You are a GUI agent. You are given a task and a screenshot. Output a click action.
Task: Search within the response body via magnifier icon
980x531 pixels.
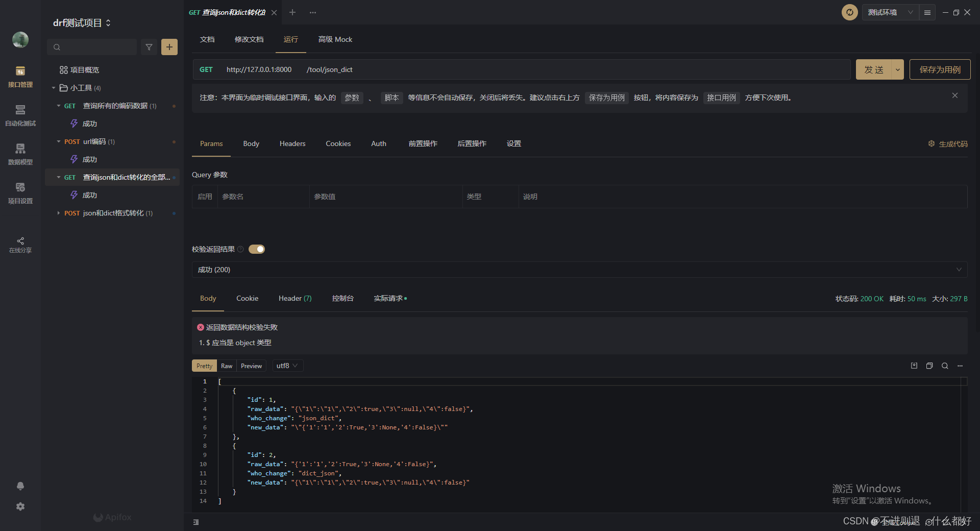point(945,366)
